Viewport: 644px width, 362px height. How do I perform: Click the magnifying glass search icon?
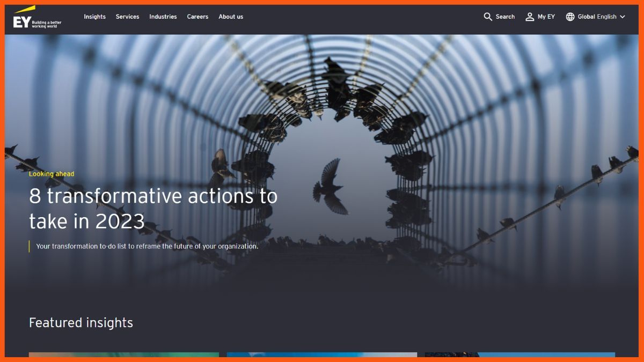click(x=488, y=17)
